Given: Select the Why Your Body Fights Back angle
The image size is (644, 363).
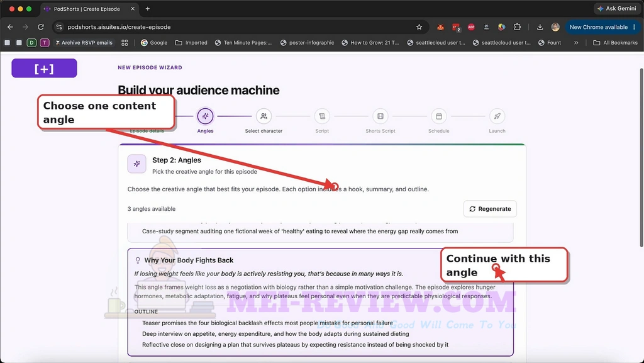Looking at the screenshot, I should coord(320,302).
